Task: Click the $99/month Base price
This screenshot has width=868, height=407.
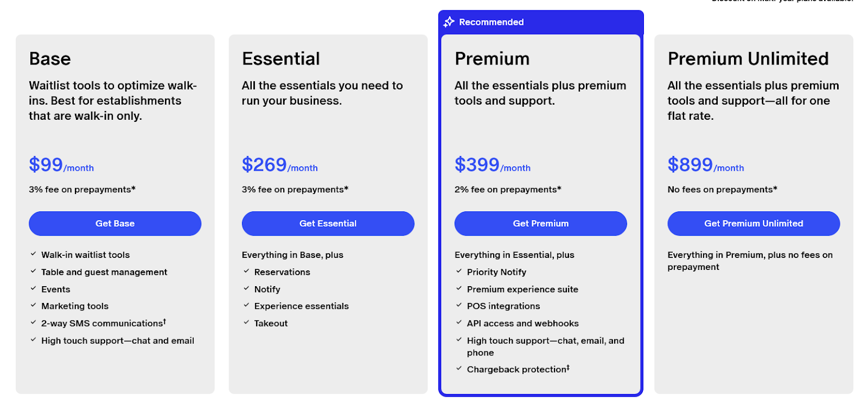Action: (61, 165)
